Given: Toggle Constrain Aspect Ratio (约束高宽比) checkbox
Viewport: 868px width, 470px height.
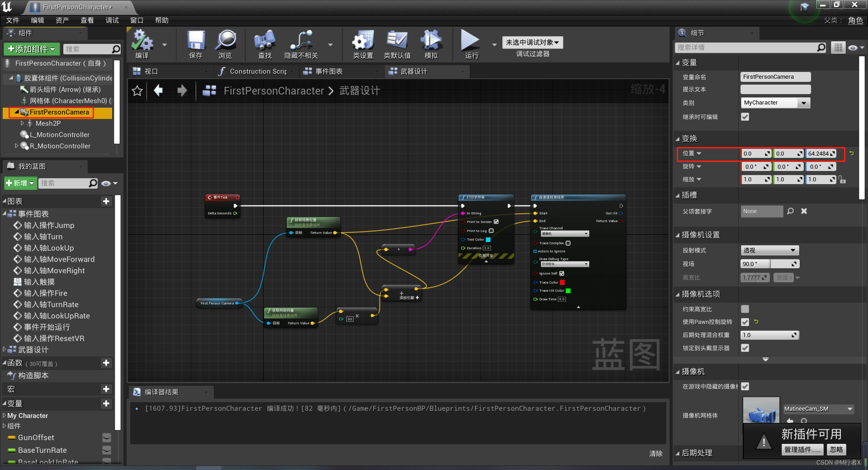Looking at the screenshot, I should tap(745, 309).
